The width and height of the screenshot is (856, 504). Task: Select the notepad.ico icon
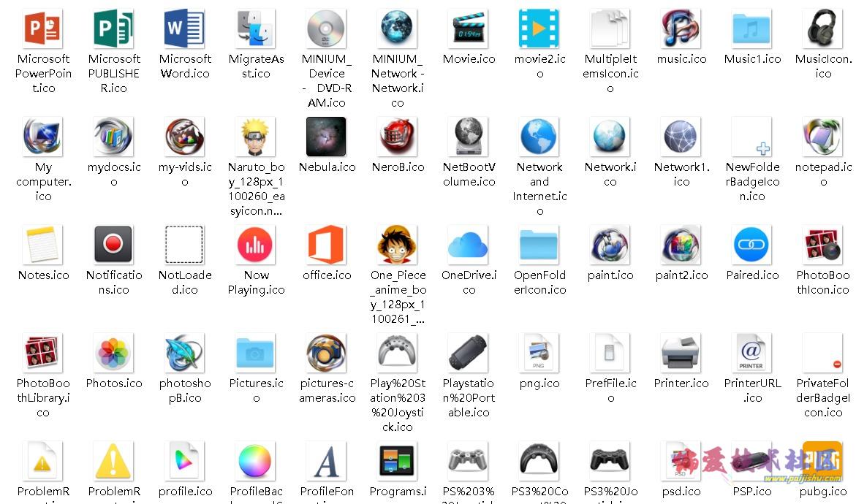(823, 137)
